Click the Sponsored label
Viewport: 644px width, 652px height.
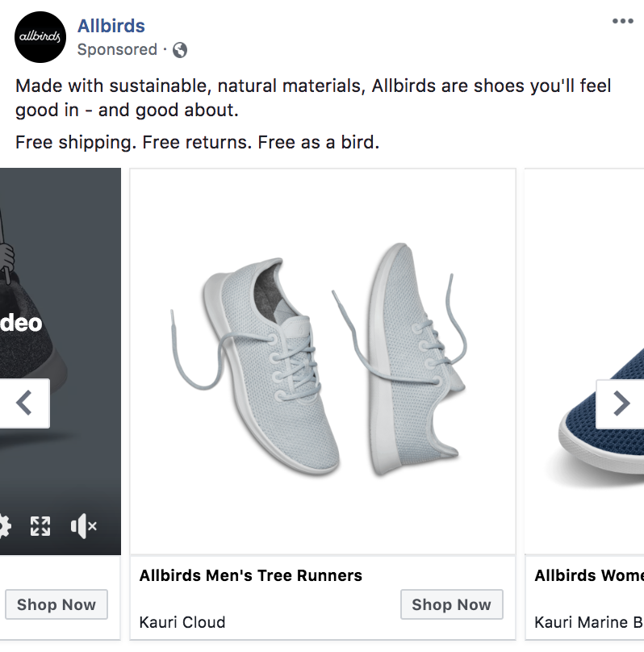[117, 49]
